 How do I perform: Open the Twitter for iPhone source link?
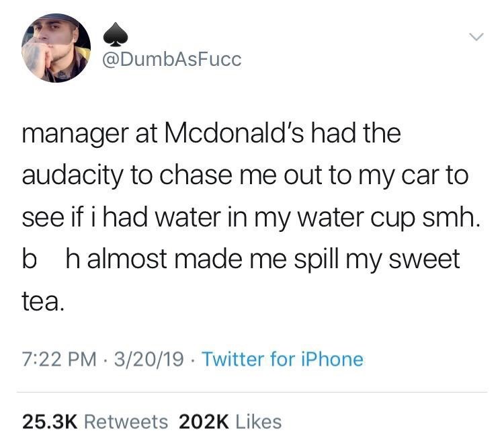(x=282, y=359)
